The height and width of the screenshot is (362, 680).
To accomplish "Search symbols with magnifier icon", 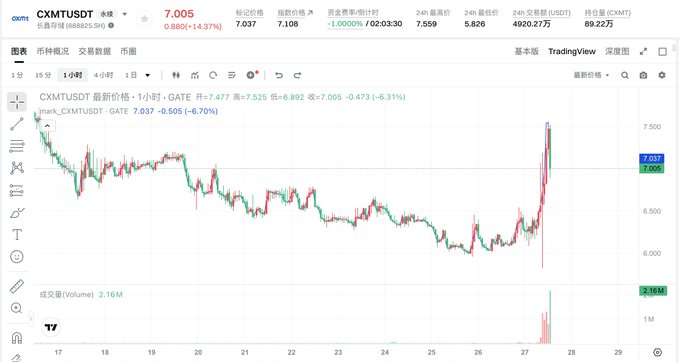I will click(x=624, y=75).
